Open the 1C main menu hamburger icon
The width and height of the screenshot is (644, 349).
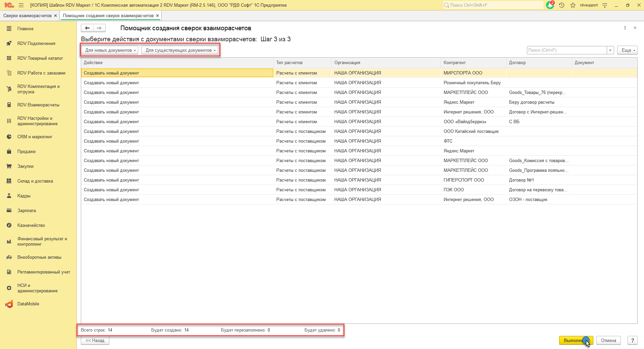21,5
